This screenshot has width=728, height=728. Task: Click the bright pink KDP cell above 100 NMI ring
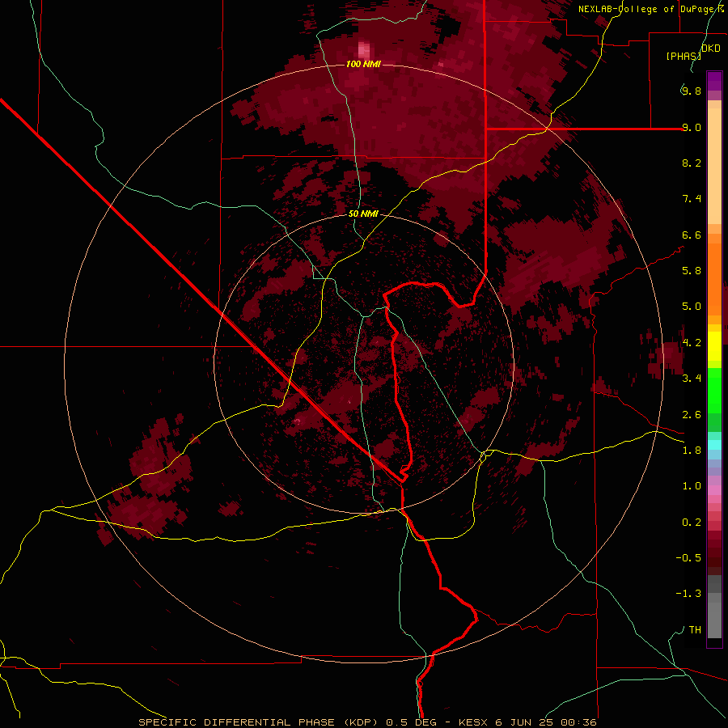365,50
